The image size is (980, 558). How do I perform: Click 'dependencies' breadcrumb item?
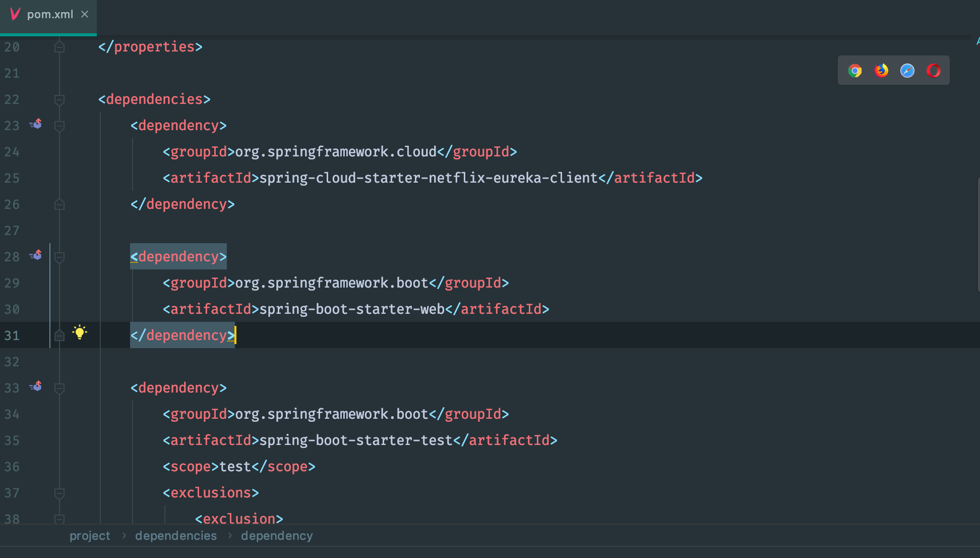pos(176,536)
